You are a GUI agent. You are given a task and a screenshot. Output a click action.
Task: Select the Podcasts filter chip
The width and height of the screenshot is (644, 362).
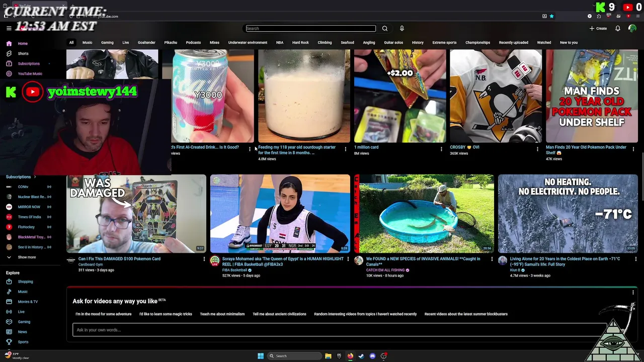(193, 43)
